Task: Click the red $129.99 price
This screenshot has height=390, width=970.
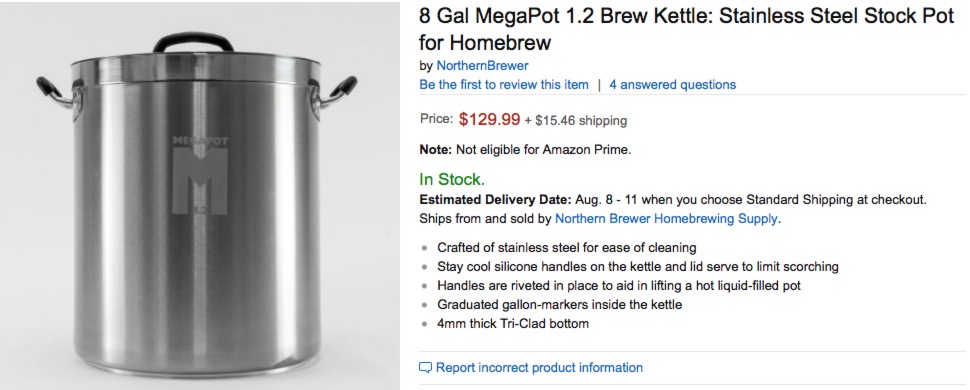Action: coord(489,119)
